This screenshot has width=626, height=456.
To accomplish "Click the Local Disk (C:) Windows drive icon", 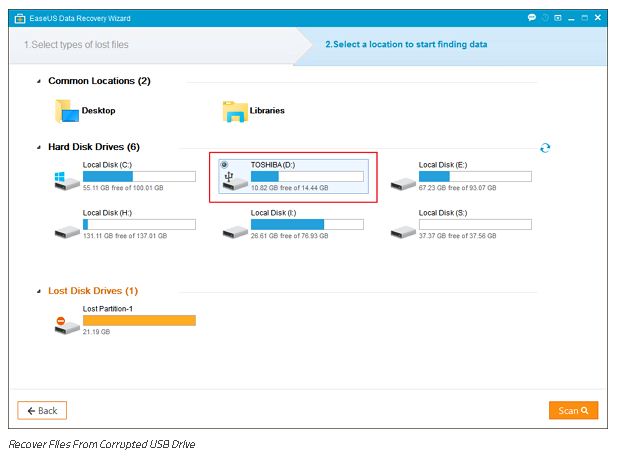I will (x=67, y=181).
